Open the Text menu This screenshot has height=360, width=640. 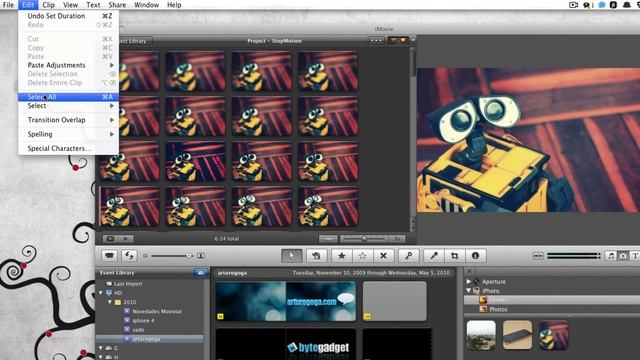tap(93, 5)
